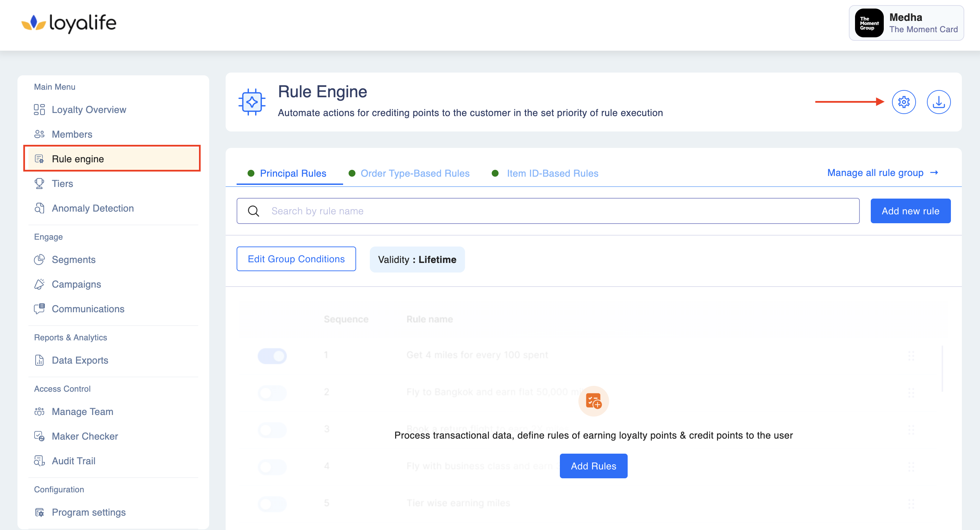Click the Validity Lifetime chip
Image resolution: width=980 pixels, height=530 pixels.
pyautogui.click(x=417, y=260)
